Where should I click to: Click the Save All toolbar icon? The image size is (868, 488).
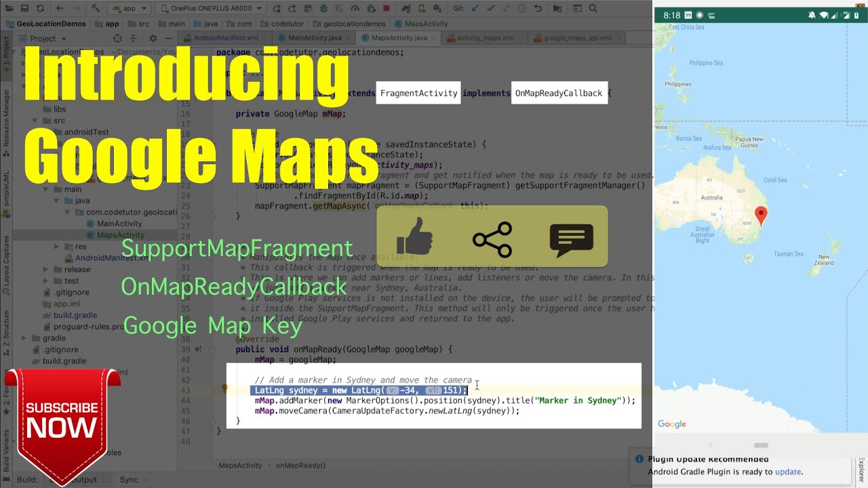click(24, 9)
